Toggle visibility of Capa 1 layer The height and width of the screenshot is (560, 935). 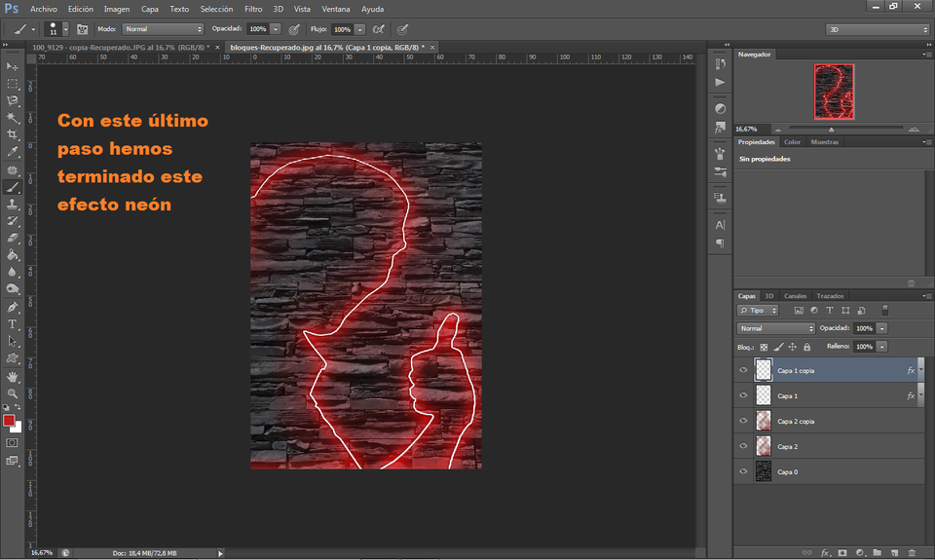tap(743, 395)
